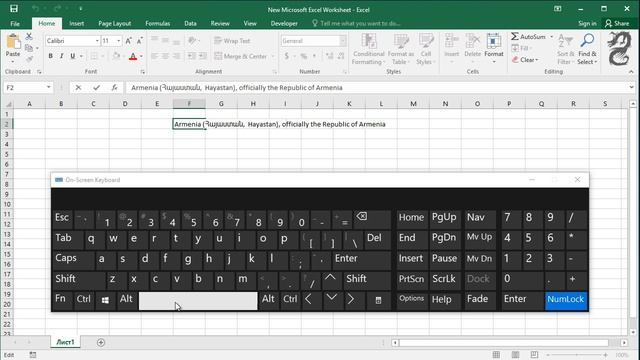Click the Fade key on keyboard
The height and width of the screenshot is (360, 640).
[x=480, y=300]
